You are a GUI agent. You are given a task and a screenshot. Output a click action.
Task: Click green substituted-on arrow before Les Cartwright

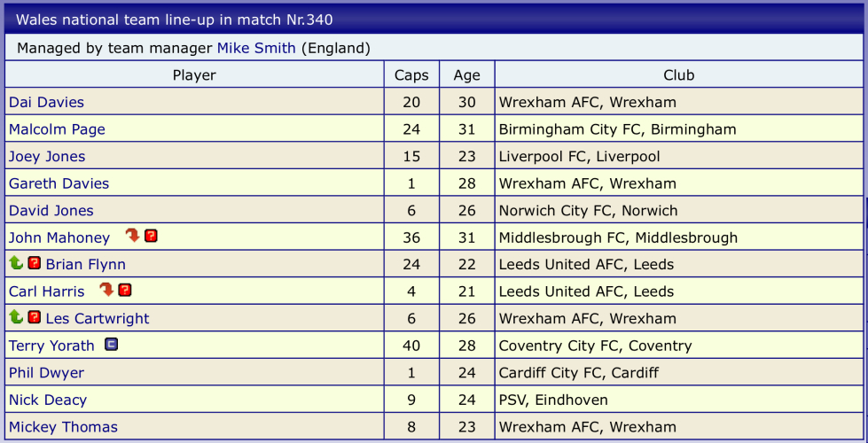16,317
